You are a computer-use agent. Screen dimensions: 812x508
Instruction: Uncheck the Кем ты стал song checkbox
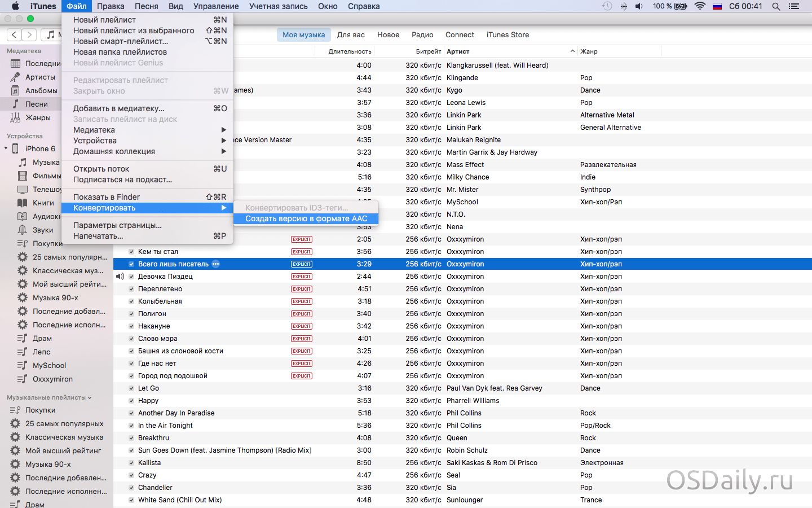coord(131,252)
